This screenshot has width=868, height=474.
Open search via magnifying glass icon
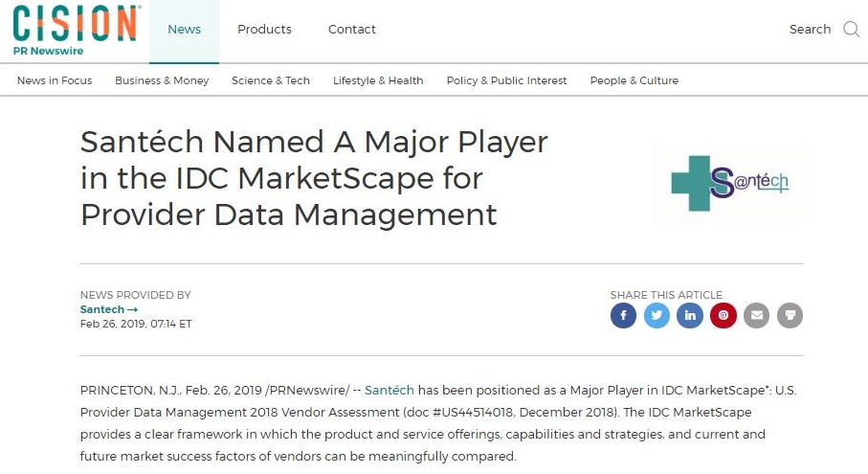[852, 29]
